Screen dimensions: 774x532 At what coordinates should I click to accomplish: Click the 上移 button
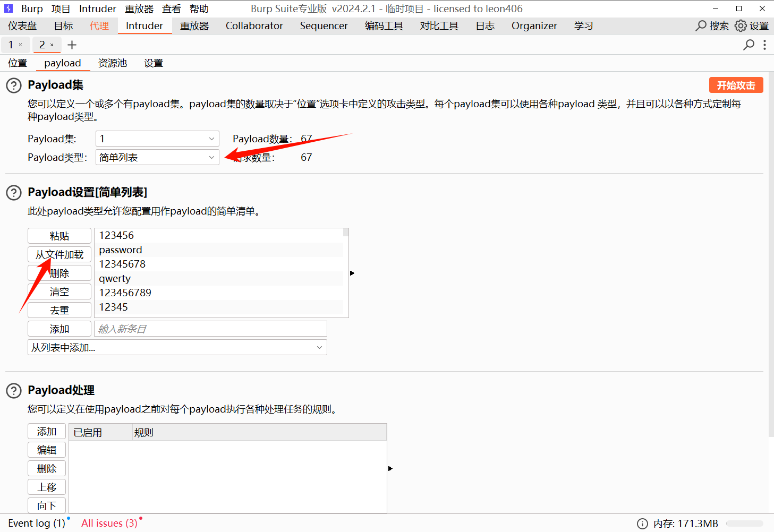click(47, 487)
